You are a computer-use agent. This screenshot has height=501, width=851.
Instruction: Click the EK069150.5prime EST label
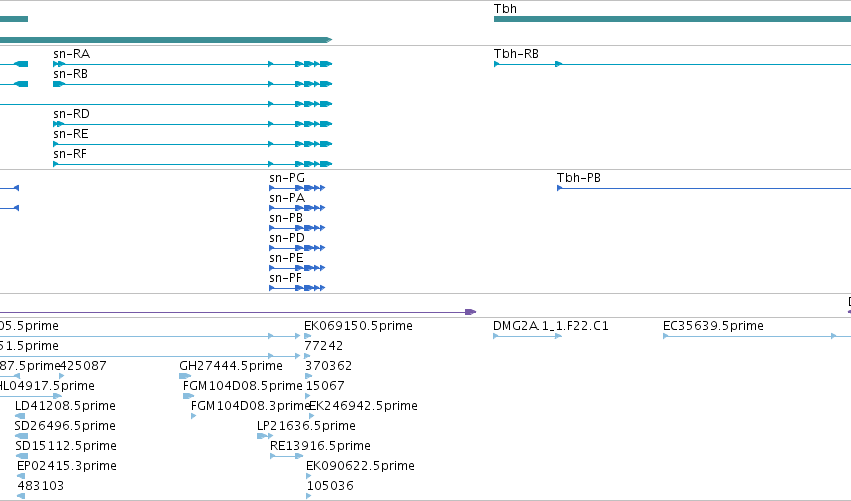tap(358, 326)
